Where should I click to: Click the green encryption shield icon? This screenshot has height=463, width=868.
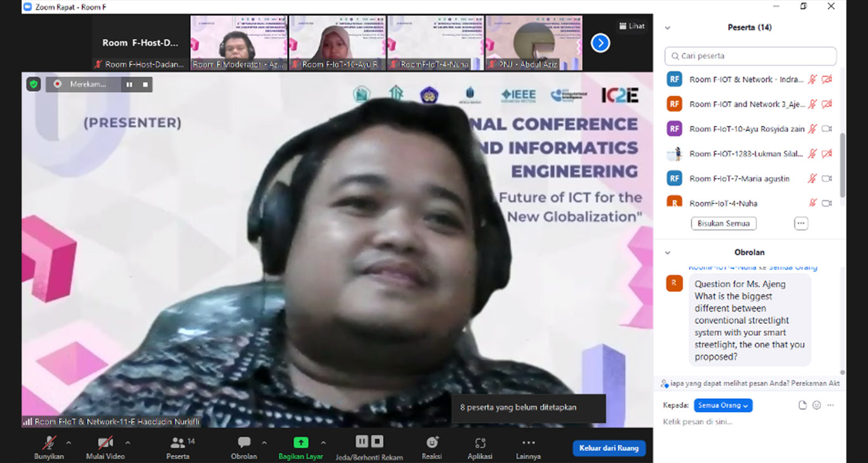(x=34, y=84)
